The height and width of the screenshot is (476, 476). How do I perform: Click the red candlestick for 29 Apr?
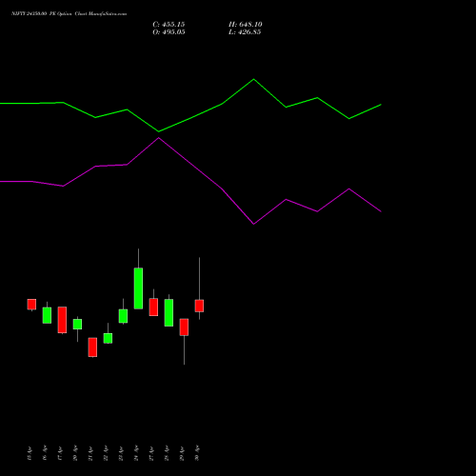184,327
